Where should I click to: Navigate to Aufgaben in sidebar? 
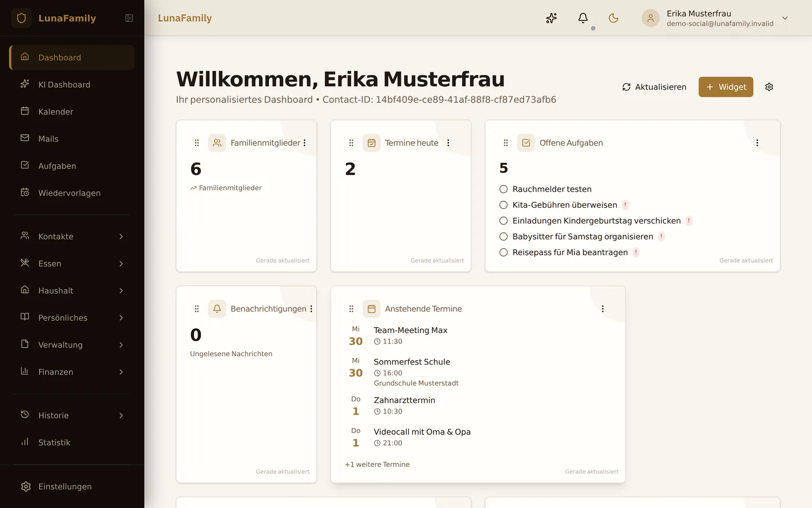pos(72,166)
